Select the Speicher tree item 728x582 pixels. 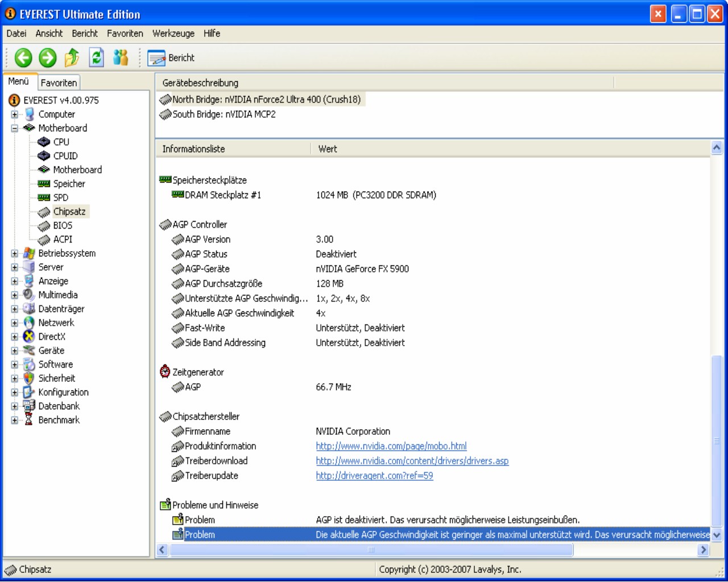point(69,184)
